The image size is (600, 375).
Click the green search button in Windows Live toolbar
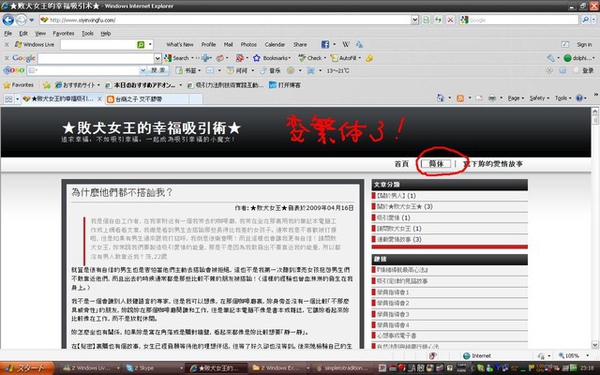click(140, 45)
